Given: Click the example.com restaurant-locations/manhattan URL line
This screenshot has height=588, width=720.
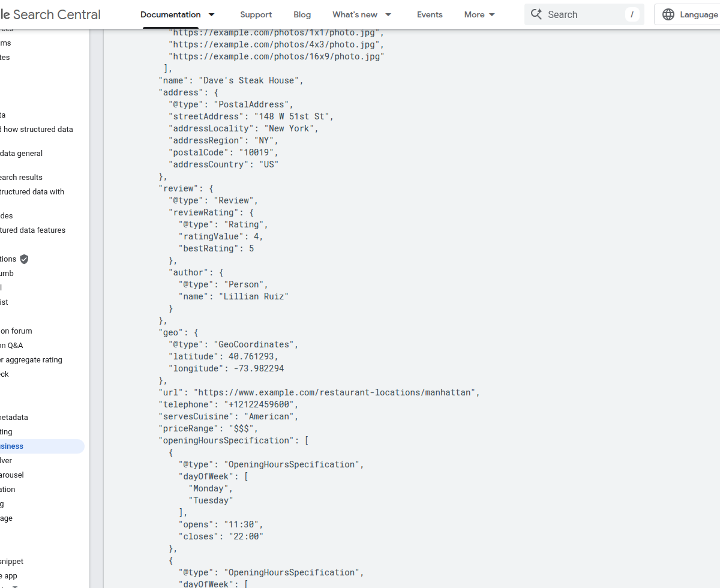Looking at the screenshot, I should 319,392.
